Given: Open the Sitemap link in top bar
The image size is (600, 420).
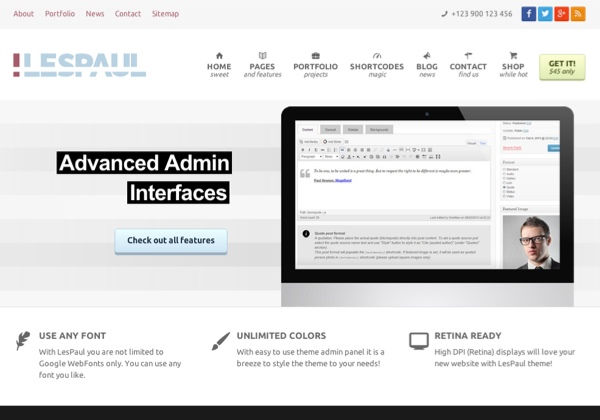Looking at the screenshot, I should [x=165, y=14].
